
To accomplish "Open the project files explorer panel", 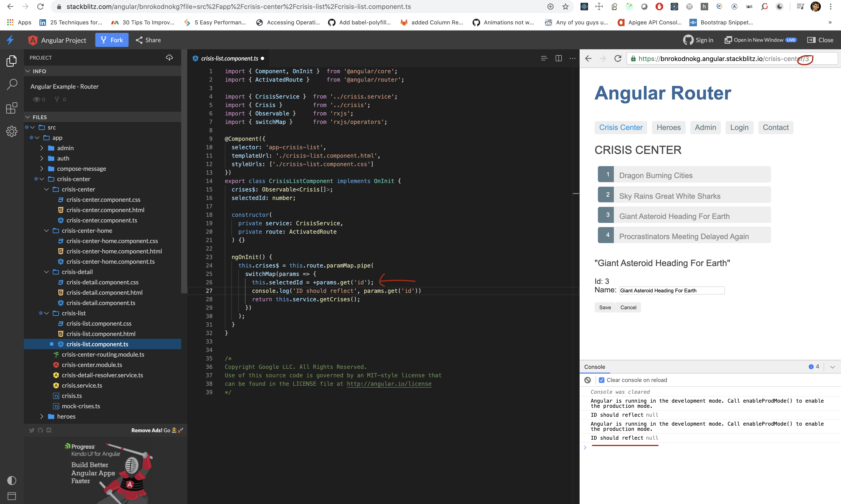I will click(x=11, y=61).
